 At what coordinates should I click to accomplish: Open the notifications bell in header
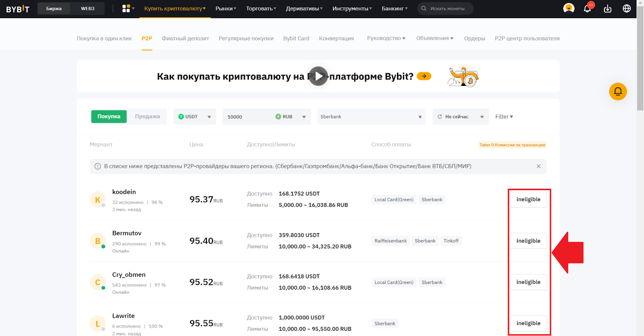587,8
